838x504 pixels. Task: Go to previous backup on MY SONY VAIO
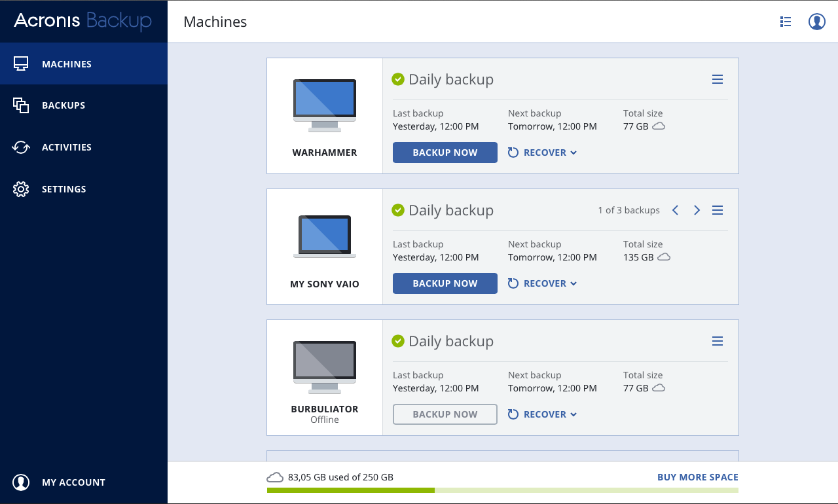(x=675, y=210)
